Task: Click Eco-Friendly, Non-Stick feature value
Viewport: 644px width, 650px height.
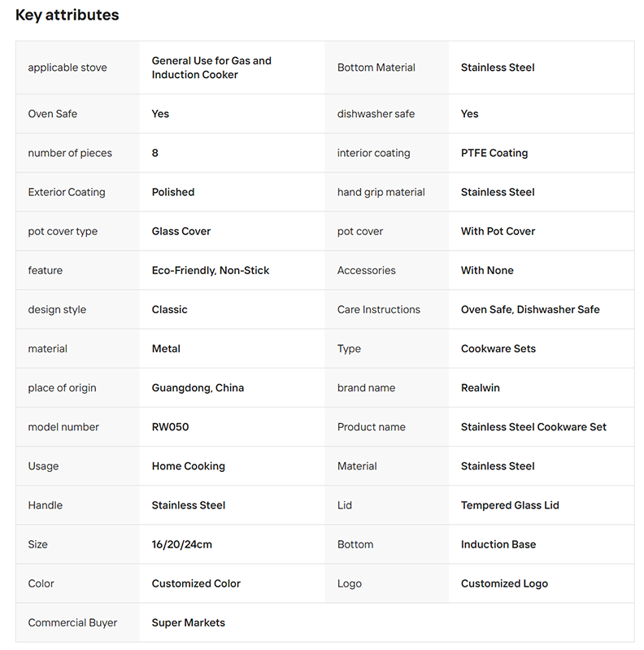Action: (211, 270)
